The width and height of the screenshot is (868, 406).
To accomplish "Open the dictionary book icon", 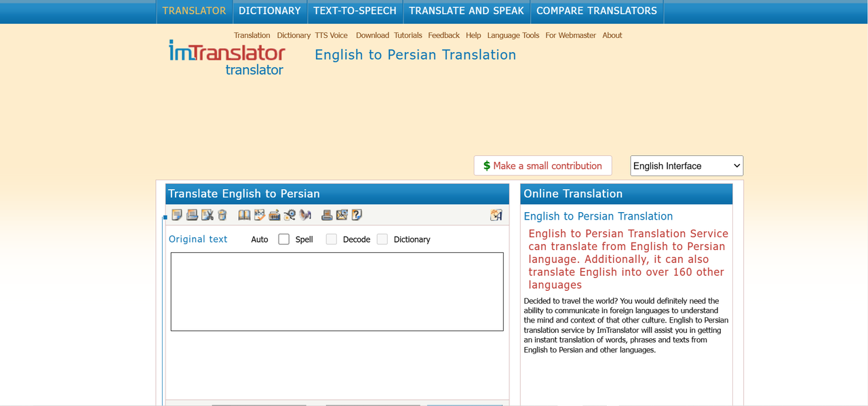I will [x=244, y=215].
